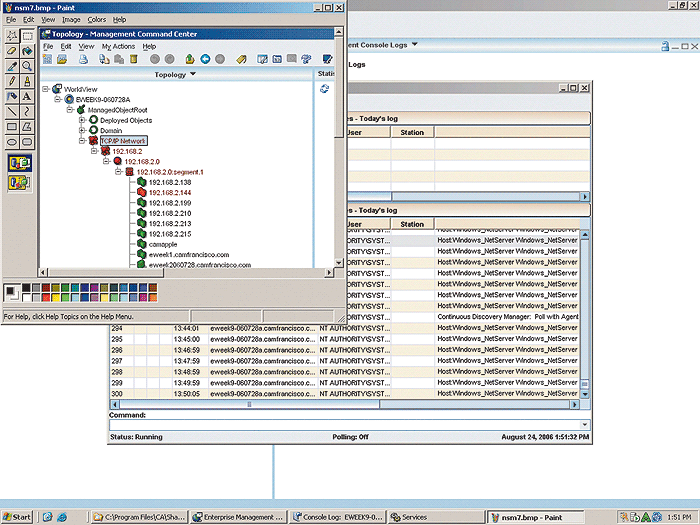The height and width of the screenshot is (525, 700).
Task: Switch to Services taskbar button
Action: click(x=435, y=517)
